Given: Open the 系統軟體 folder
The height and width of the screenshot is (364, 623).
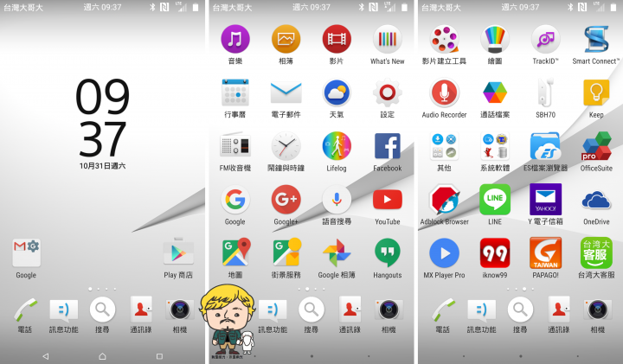Looking at the screenshot, I should point(495,146).
